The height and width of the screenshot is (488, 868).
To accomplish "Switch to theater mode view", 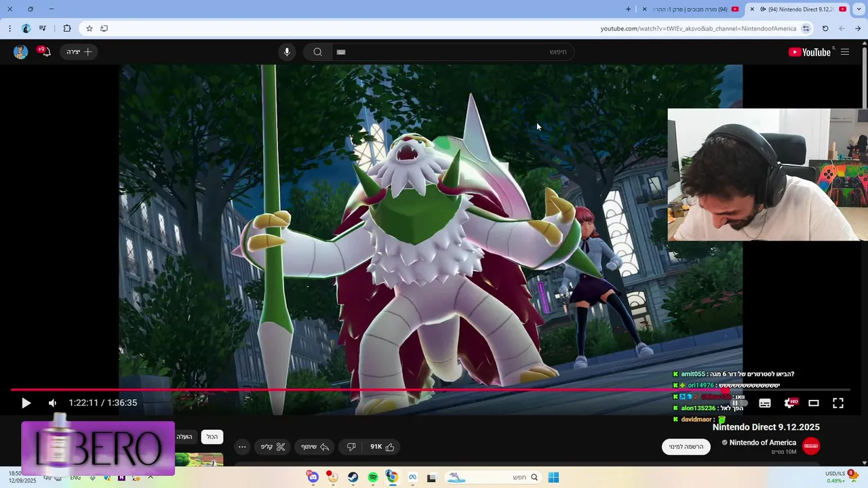I will [x=814, y=403].
